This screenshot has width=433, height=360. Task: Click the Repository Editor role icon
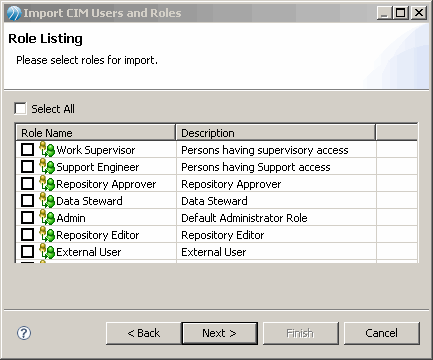coord(47,235)
